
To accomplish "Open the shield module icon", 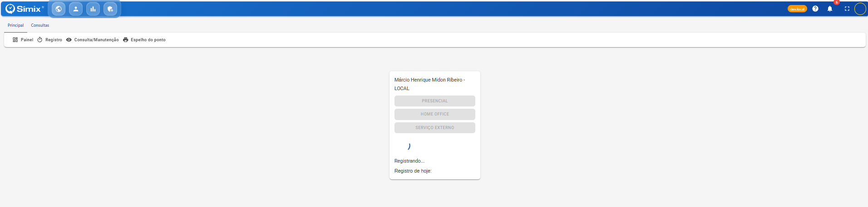I will [110, 9].
